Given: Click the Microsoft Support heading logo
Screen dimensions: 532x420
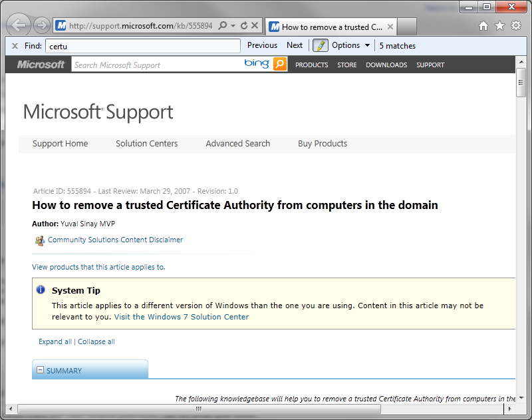Looking at the screenshot, I should [x=98, y=112].
